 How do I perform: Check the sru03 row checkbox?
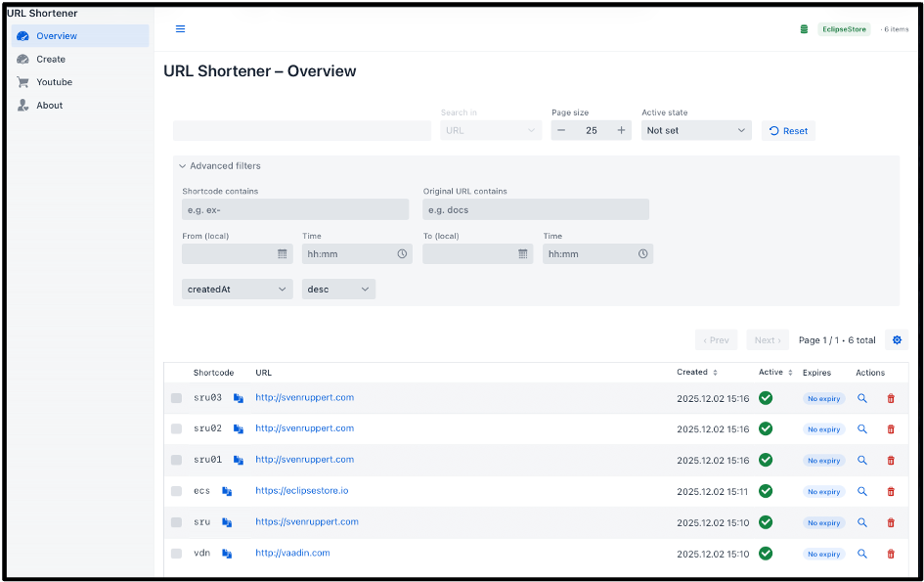point(176,397)
